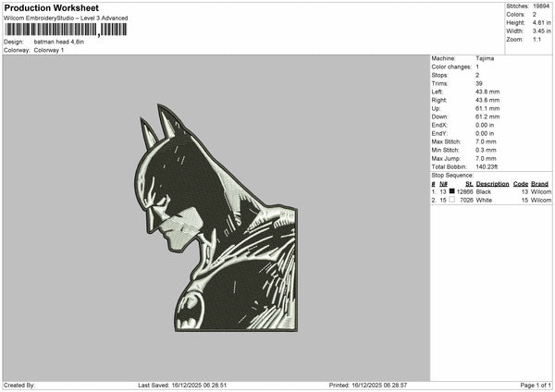Screen dimensions: 555x392
Task: Click the Max Stitch value 7.0 mm
Action: tap(486, 141)
